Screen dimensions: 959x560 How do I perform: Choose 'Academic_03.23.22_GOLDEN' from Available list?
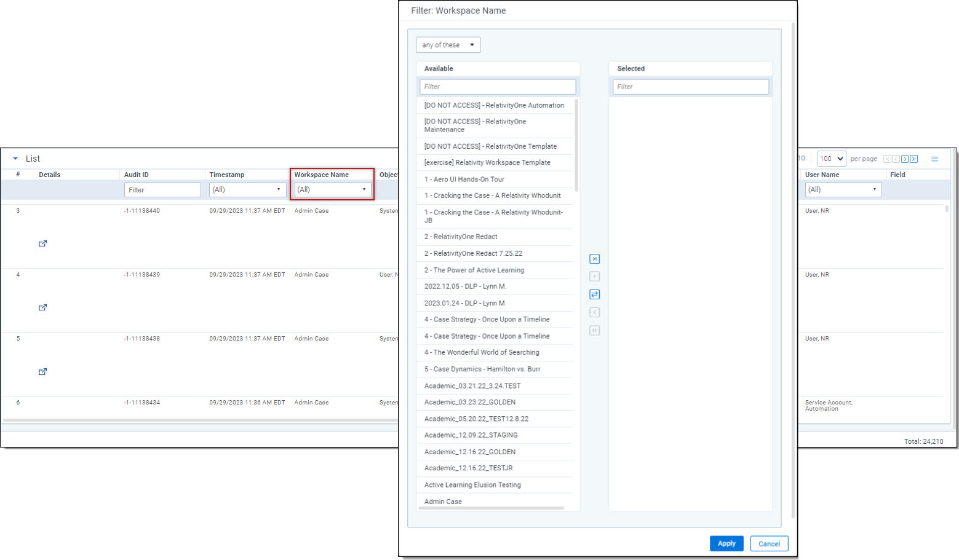[x=470, y=402]
